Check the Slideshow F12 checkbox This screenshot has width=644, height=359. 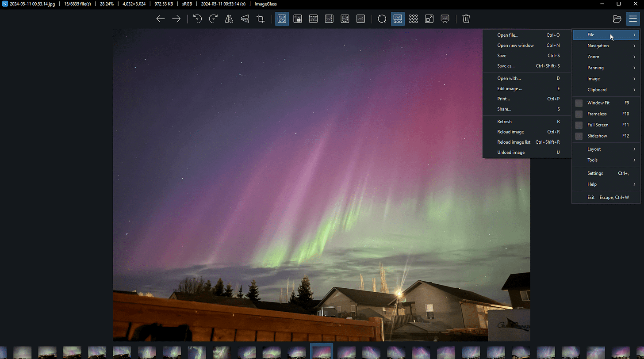coord(579,136)
